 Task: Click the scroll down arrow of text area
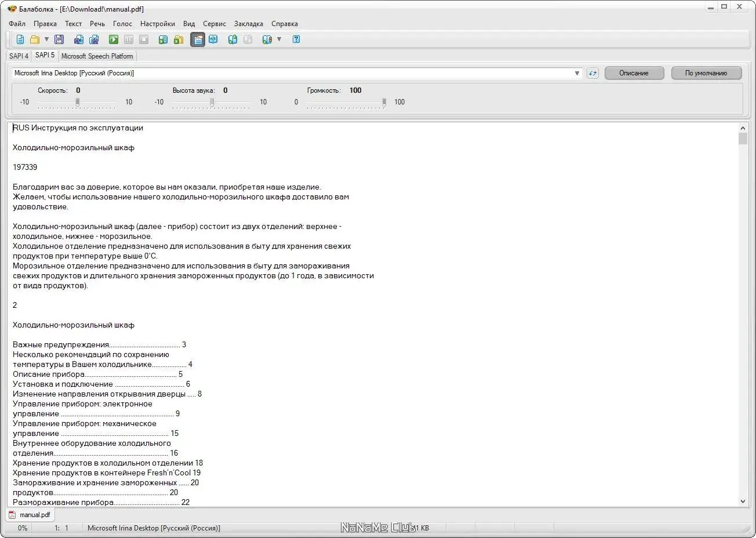743,501
